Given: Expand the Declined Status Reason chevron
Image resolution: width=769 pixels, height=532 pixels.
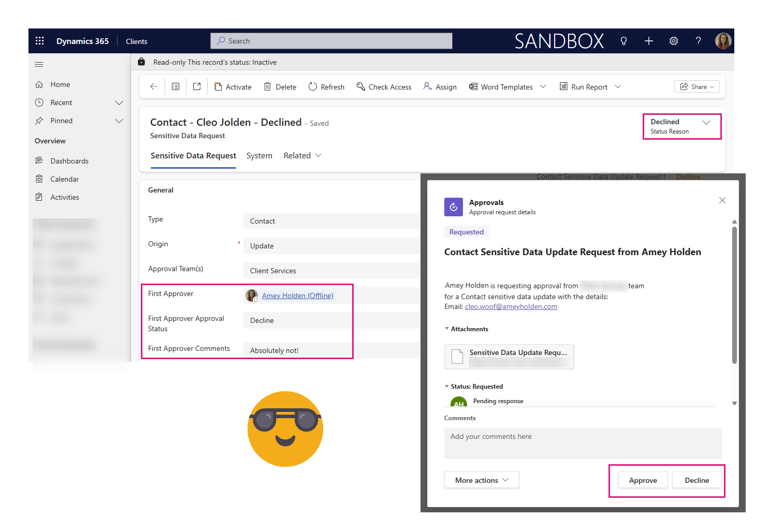Looking at the screenshot, I should tap(706, 123).
